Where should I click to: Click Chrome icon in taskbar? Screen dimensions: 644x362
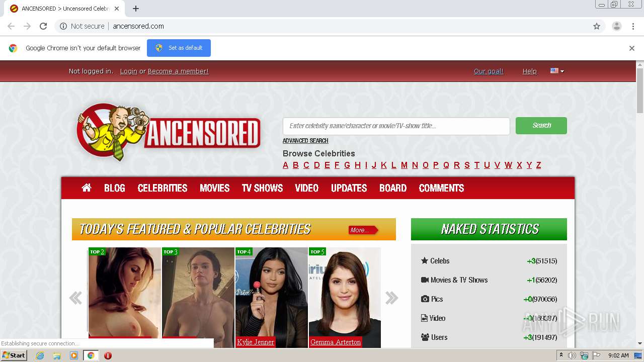click(x=91, y=355)
